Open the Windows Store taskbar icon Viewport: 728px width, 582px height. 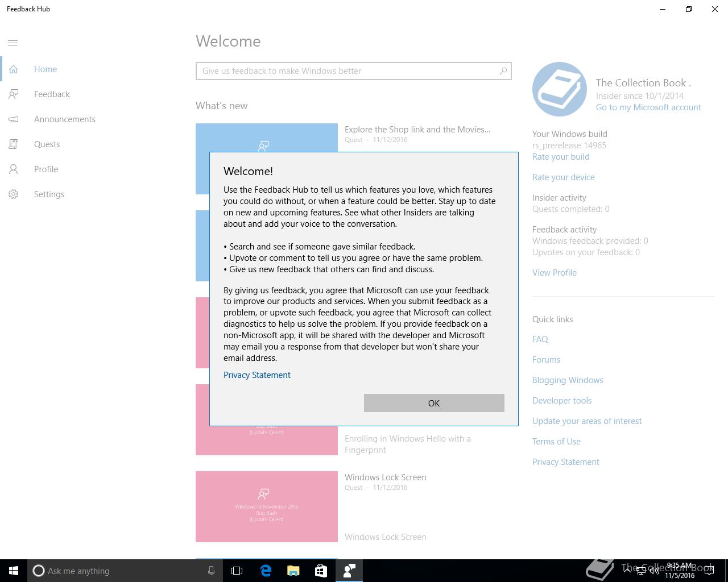point(321,571)
